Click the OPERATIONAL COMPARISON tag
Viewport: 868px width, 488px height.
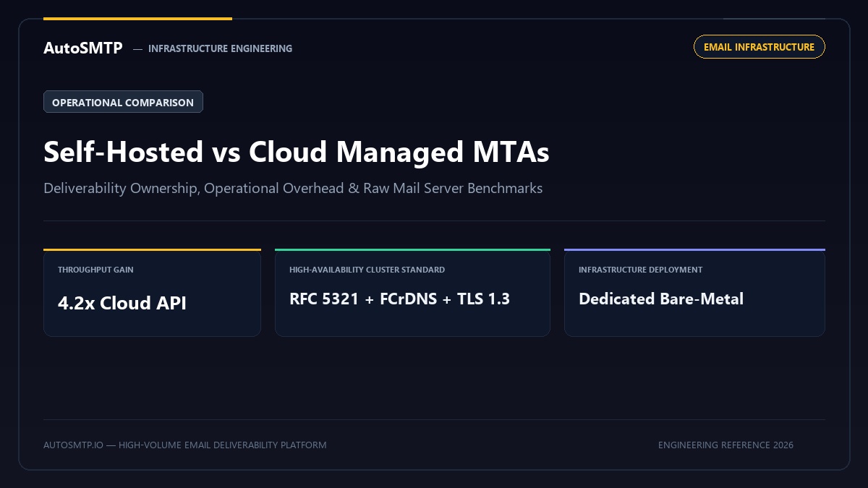pos(123,102)
